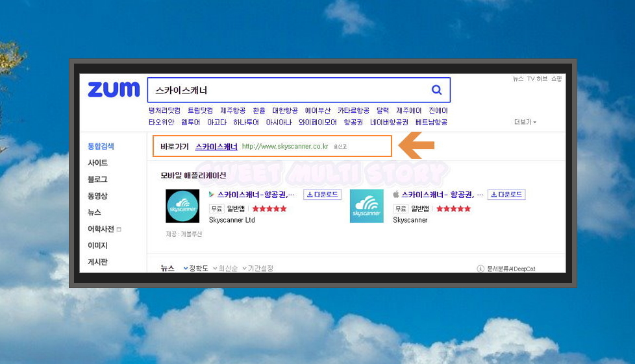Click the Skyscanner Ltd developer name
The image size is (635, 364).
coord(232,220)
